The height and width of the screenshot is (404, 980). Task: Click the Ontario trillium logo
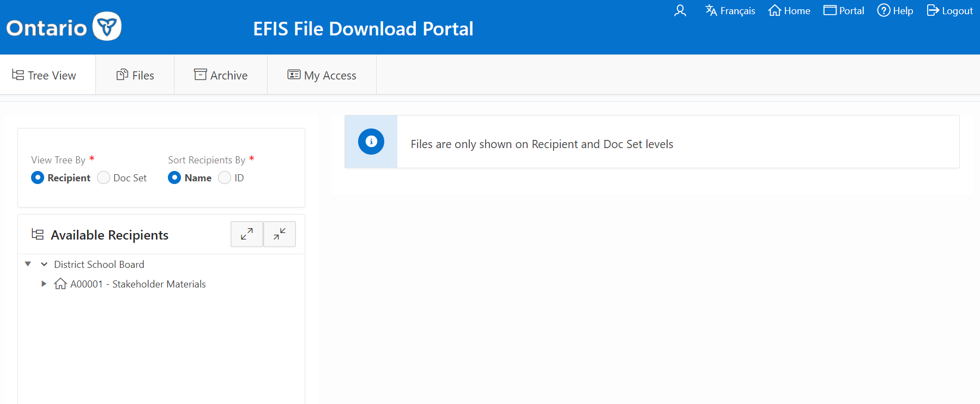click(107, 26)
